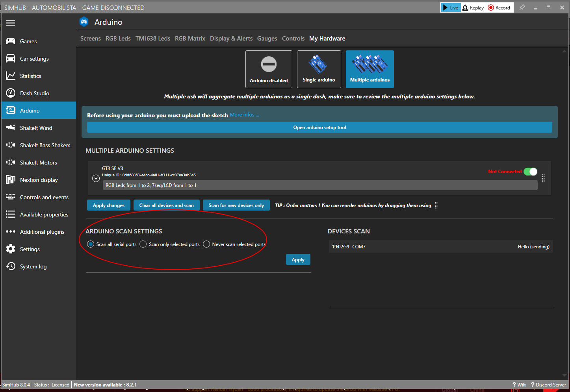
Task: Open the RGB Leds tab
Action: 118,39
